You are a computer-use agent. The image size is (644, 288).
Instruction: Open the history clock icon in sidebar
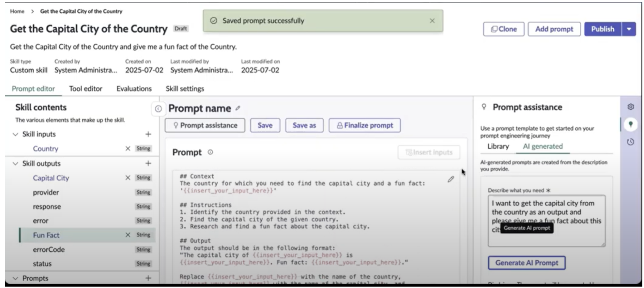click(x=630, y=142)
